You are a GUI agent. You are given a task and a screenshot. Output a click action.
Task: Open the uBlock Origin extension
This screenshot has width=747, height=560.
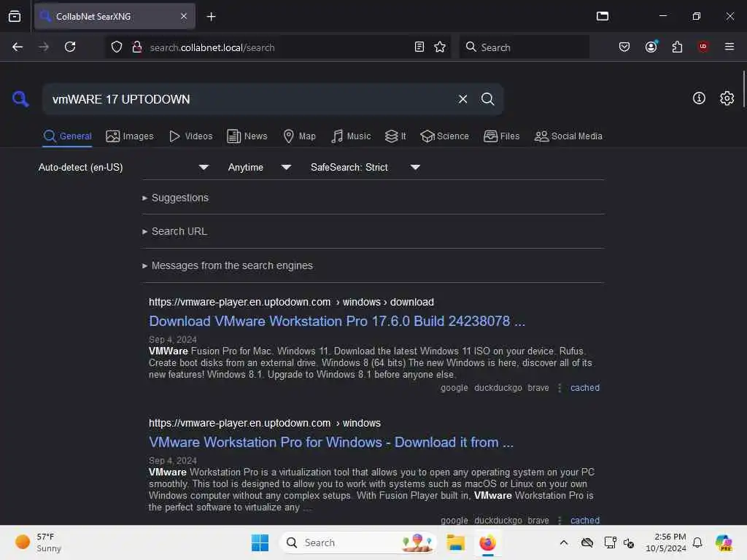tap(703, 47)
